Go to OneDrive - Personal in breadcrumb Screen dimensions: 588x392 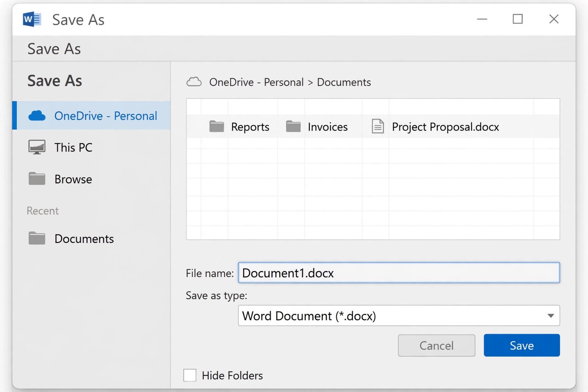(x=257, y=82)
